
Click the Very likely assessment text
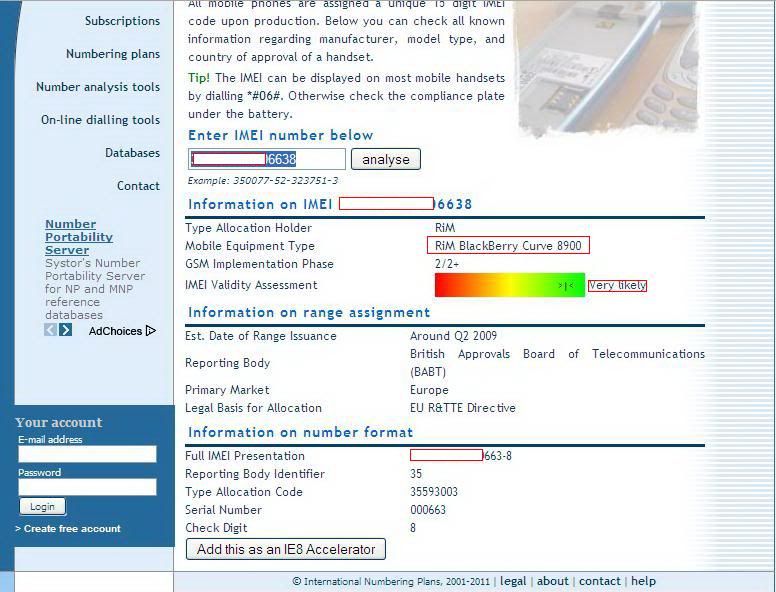tap(617, 286)
